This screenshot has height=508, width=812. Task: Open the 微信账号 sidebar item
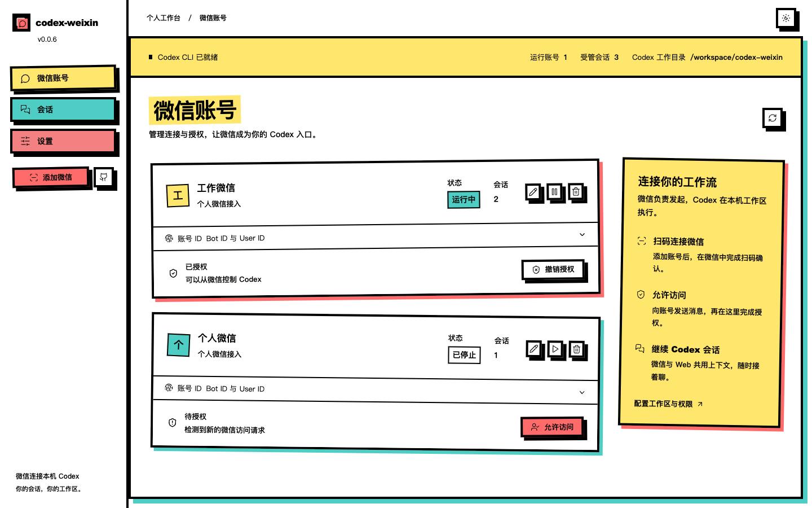click(63, 78)
